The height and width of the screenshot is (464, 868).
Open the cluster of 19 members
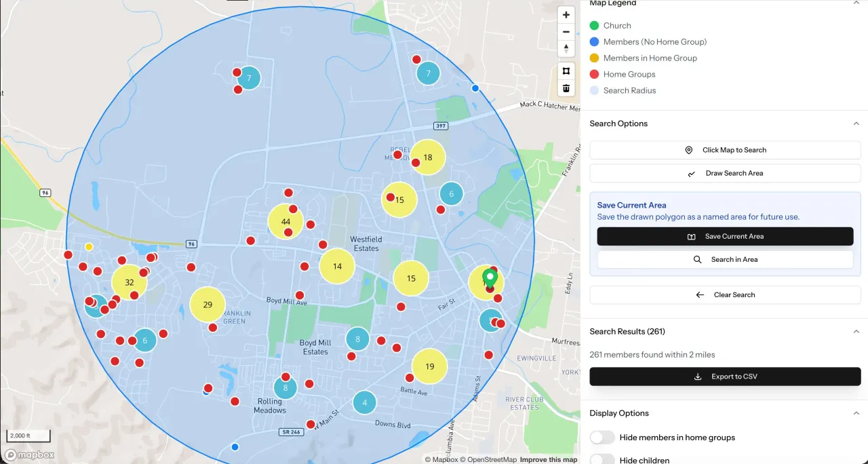tap(430, 366)
